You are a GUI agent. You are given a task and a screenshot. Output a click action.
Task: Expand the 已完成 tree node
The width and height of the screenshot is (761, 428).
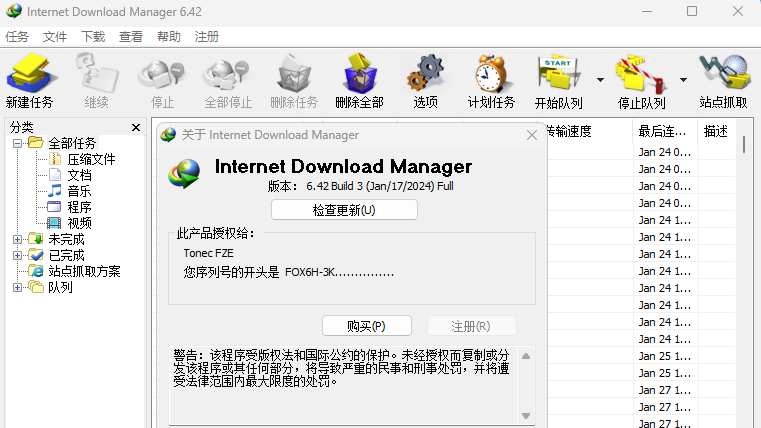17,255
